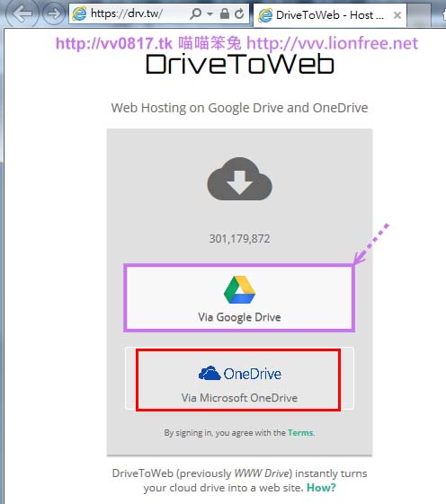Click the cloud download icon
The height and width of the screenshot is (504, 446).
(x=240, y=179)
